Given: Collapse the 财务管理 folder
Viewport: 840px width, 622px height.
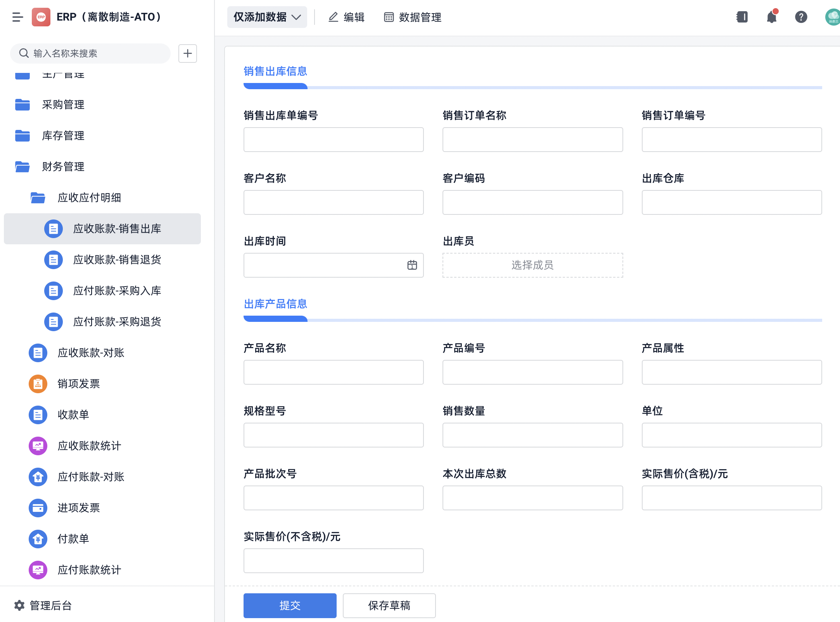Looking at the screenshot, I should (x=102, y=167).
